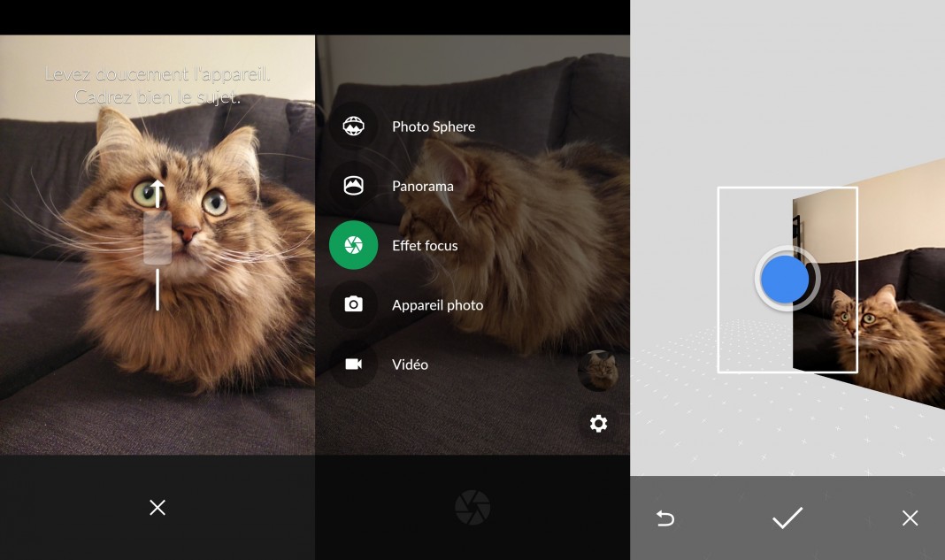This screenshot has width=945, height=560.
Task: Select the Photo Sphere mode icon
Action: coord(353,127)
